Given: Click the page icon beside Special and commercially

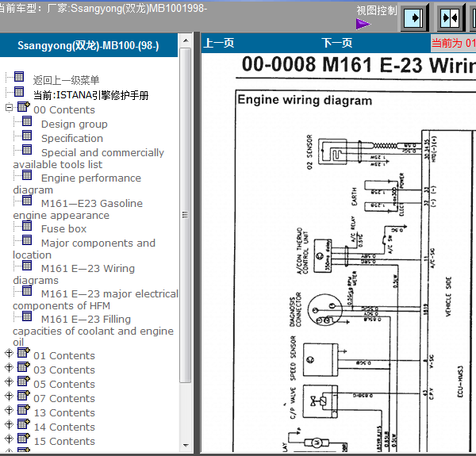Looking at the screenshot, I should point(27,150).
